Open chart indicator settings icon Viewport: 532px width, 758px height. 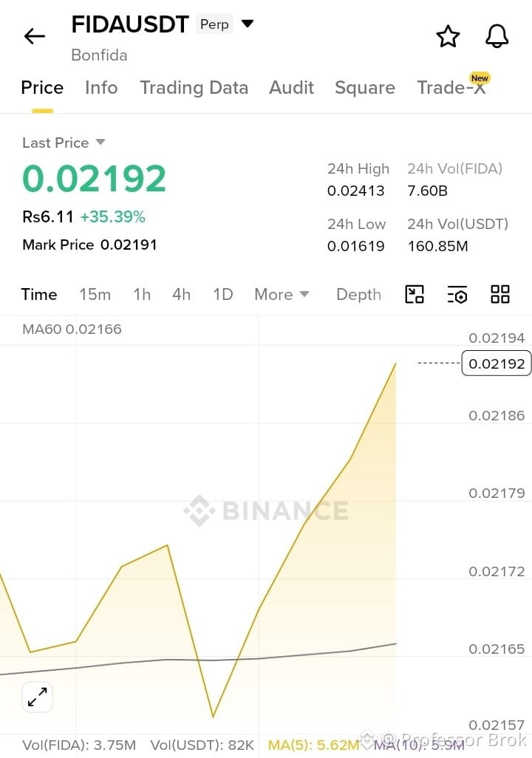click(x=457, y=294)
